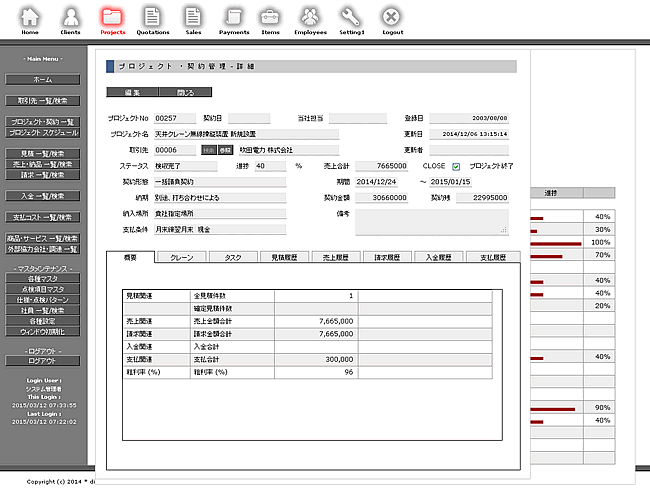The height and width of the screenshot is (497, 650).
Task: Click the project number field 00257
Action: click(175, 119)
